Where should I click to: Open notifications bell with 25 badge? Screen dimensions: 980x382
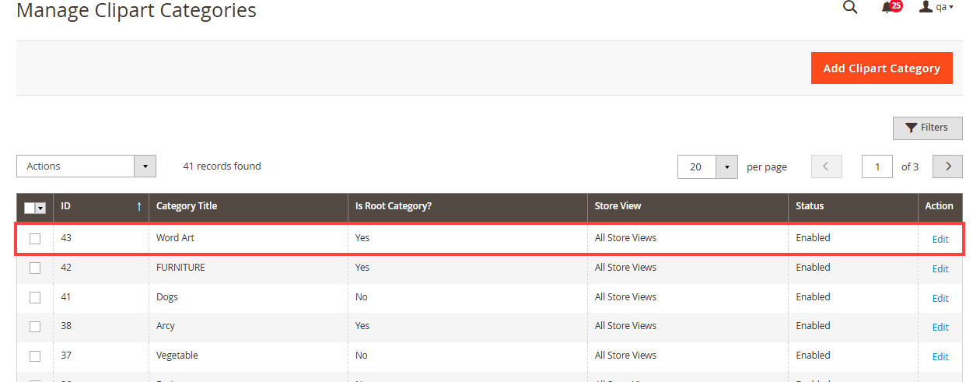(887, 8)
